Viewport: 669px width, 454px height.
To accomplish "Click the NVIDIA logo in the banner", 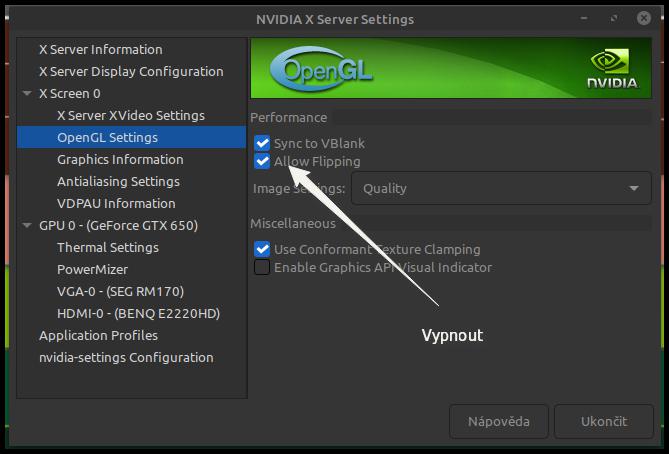I will (611, 69).
